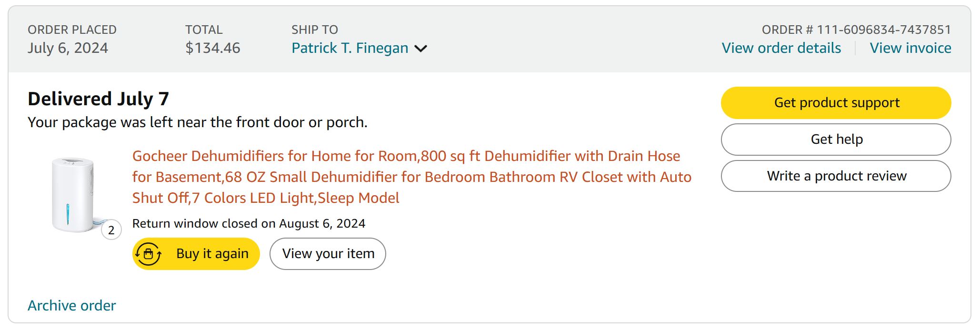
Task: Click the quantity badge showing 2
Action: tap(111, 230)
